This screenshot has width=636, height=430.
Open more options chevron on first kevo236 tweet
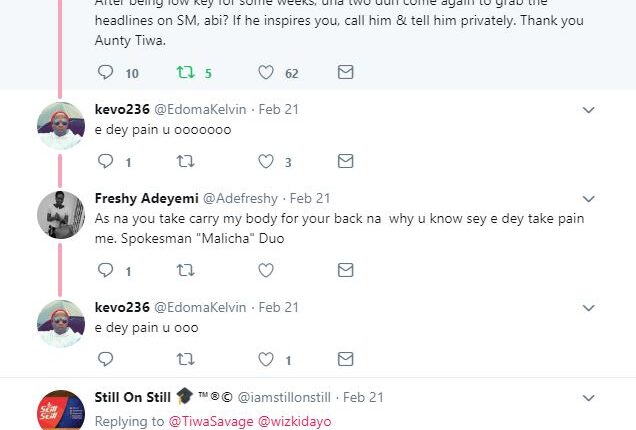(589, 109)
